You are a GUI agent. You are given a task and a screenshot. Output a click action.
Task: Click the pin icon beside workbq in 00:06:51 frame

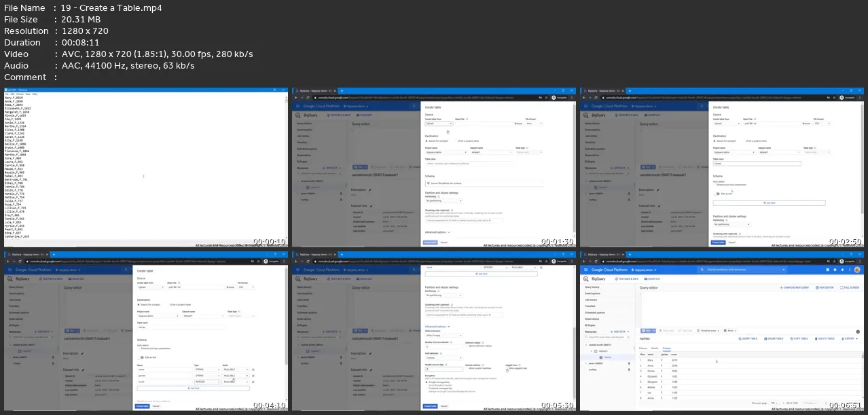(628, 369)
